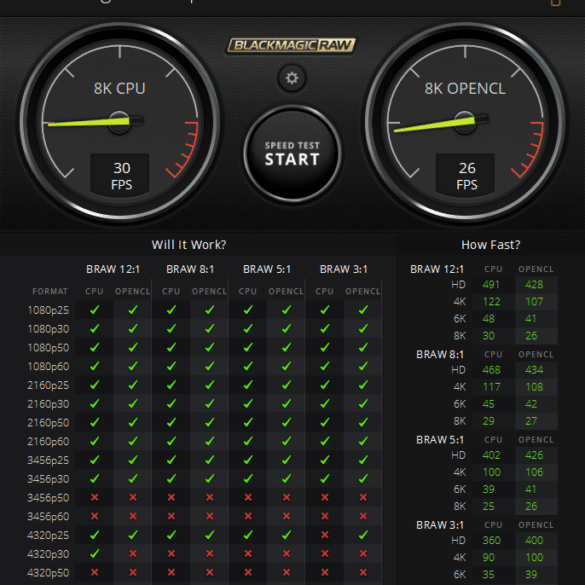Select the 2160p30 format row label
The image size is (585, 585).
click(x=49, y=404)
